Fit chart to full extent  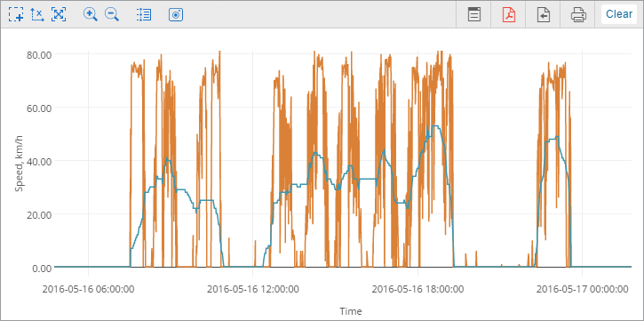[x=59, y=14]
